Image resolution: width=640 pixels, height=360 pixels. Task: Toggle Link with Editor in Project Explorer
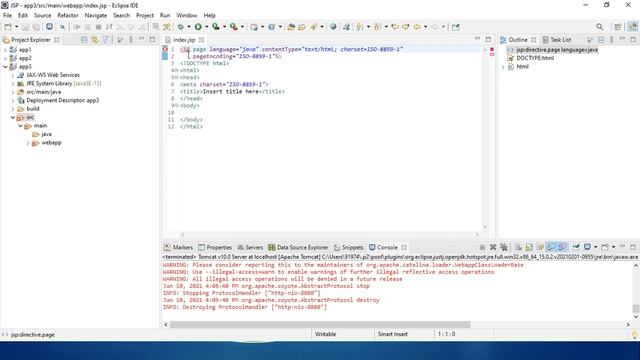coord(95,40)
